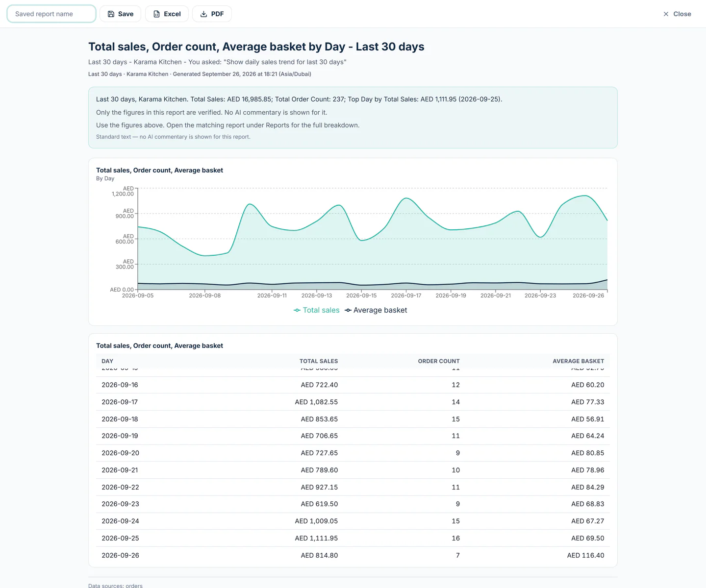Click the ORDER COUNT column header
The width and height of the screenshot is (706, 588).
[x=439, y=361]
